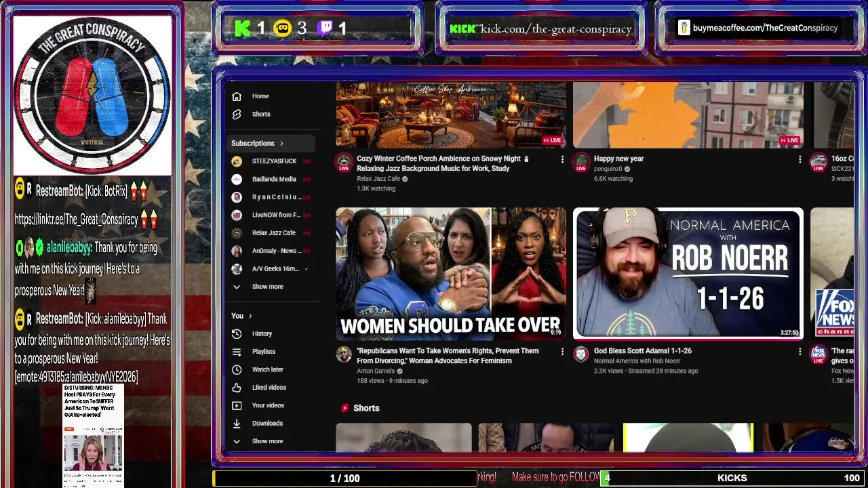868x488 pixels.
Task: Select Playlists in sidebar menu
Action: (x=264, y=352)
